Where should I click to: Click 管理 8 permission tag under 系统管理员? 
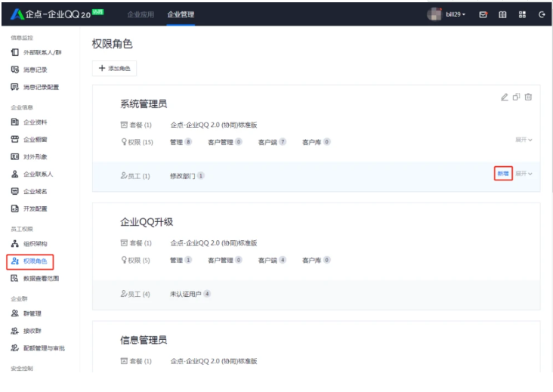click(x=181, y=142)
